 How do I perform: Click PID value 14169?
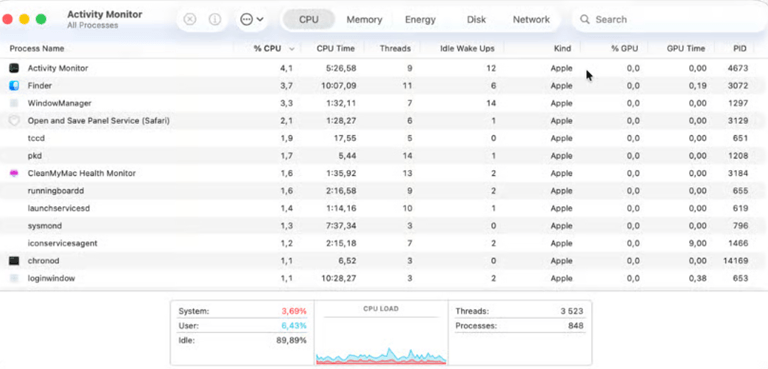coord(736,261)
